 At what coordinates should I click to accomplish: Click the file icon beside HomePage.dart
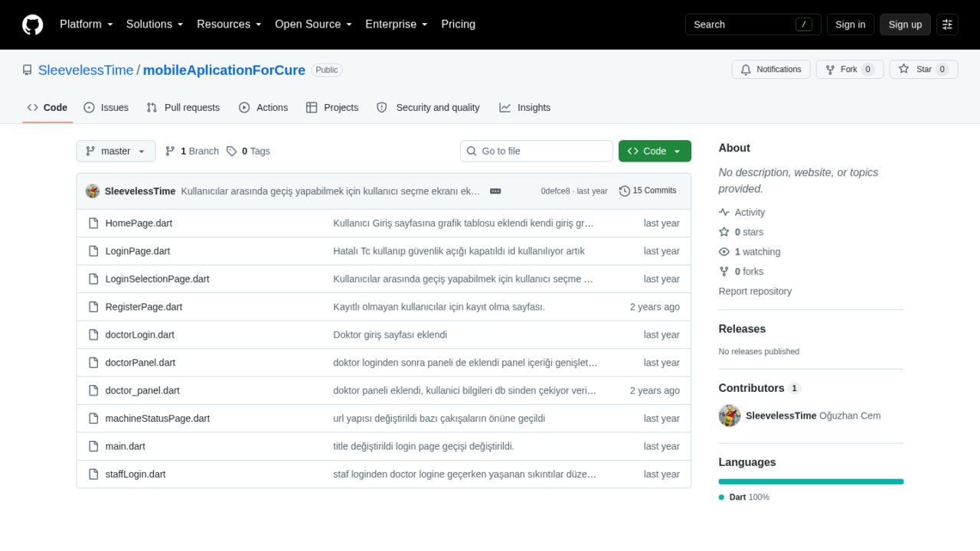pyautogui.click(x=93, y=223)
